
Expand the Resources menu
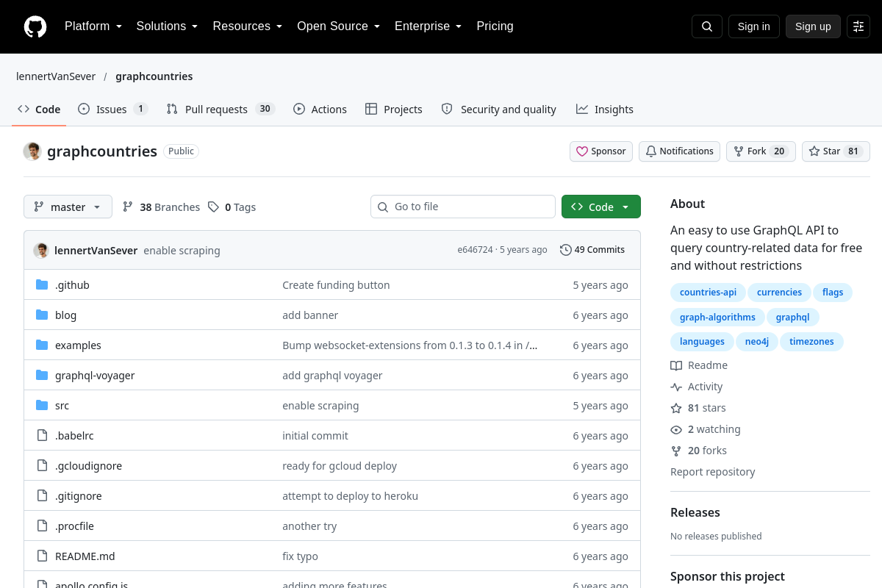point(248,26)
